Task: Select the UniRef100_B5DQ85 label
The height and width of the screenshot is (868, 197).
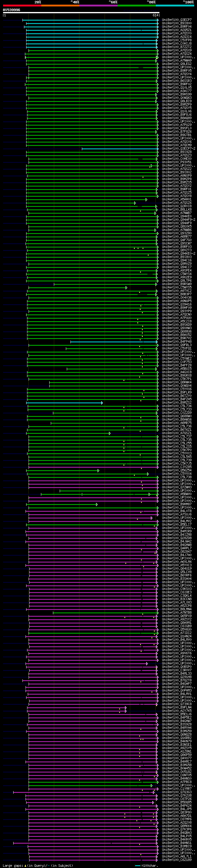Action: click(x=177, y=802)
